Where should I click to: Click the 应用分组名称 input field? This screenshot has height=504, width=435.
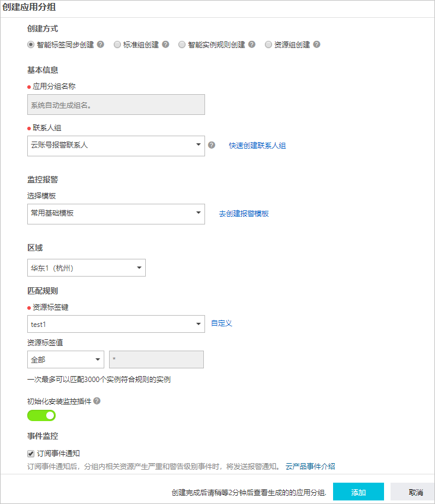[116, 104]
